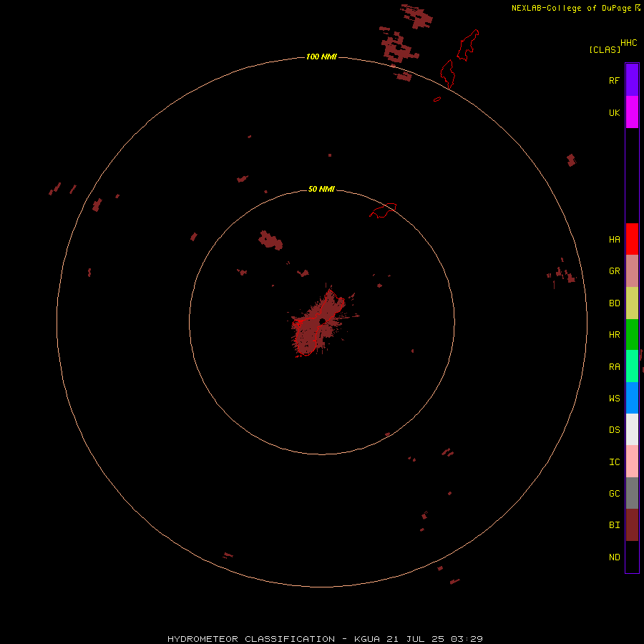Click the 'IC' legend label

(x=614, y=462)
